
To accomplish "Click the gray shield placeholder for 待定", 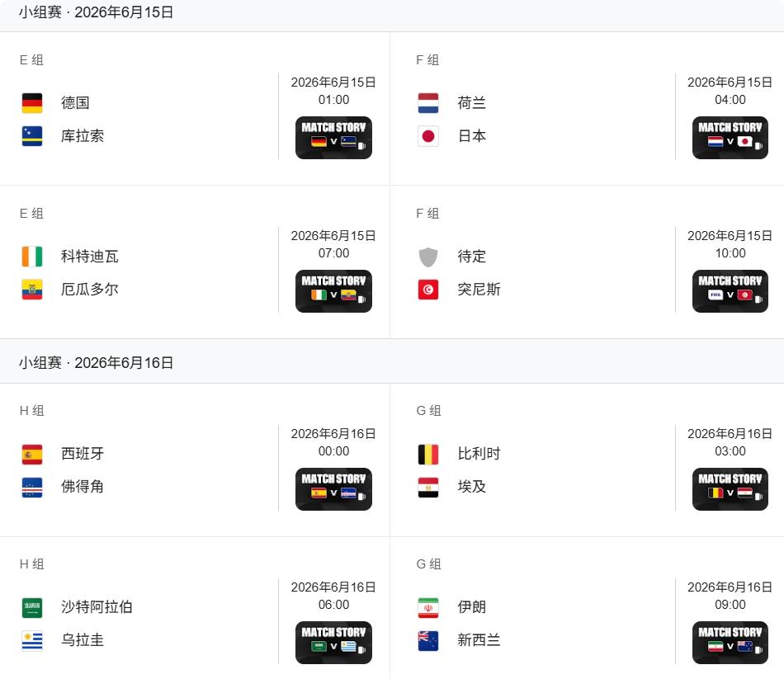I will point(428,257).
